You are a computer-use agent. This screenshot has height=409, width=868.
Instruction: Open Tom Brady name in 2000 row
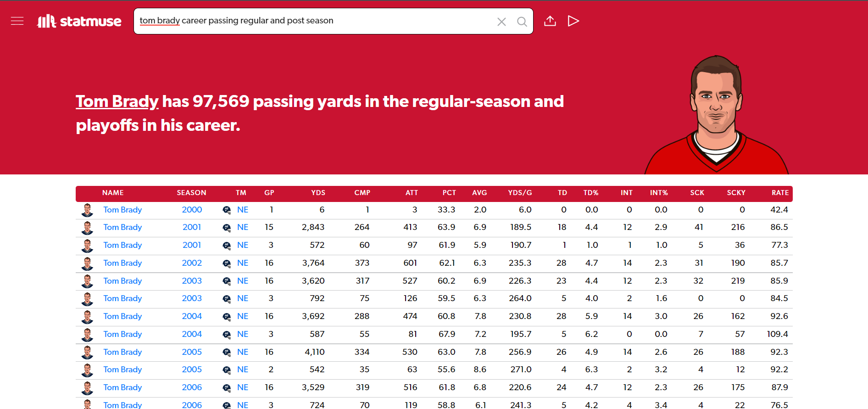tap(122, 210)
